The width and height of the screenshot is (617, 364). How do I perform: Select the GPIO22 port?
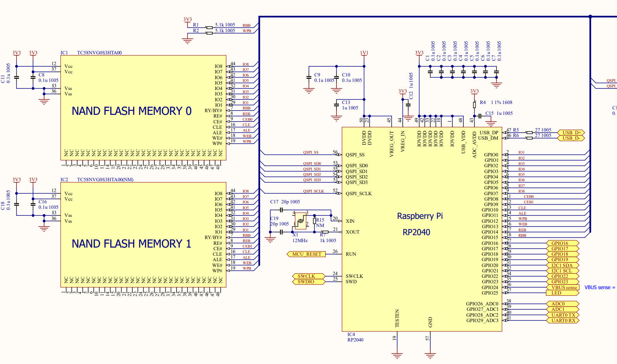[x=563, y=276]
